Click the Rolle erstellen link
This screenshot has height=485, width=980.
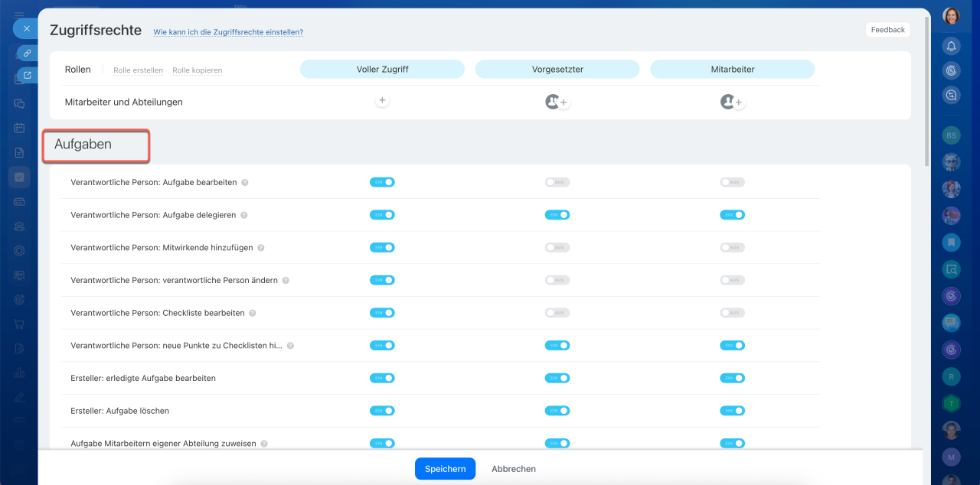(x=138, y=70)
